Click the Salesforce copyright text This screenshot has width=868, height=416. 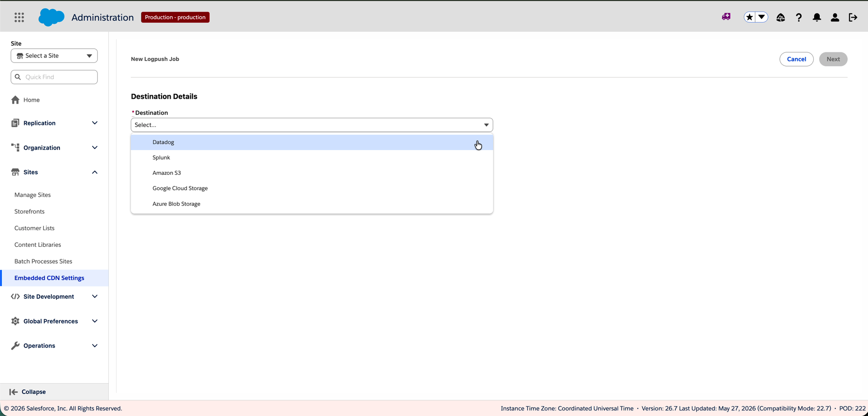click(x=63, y=408)
